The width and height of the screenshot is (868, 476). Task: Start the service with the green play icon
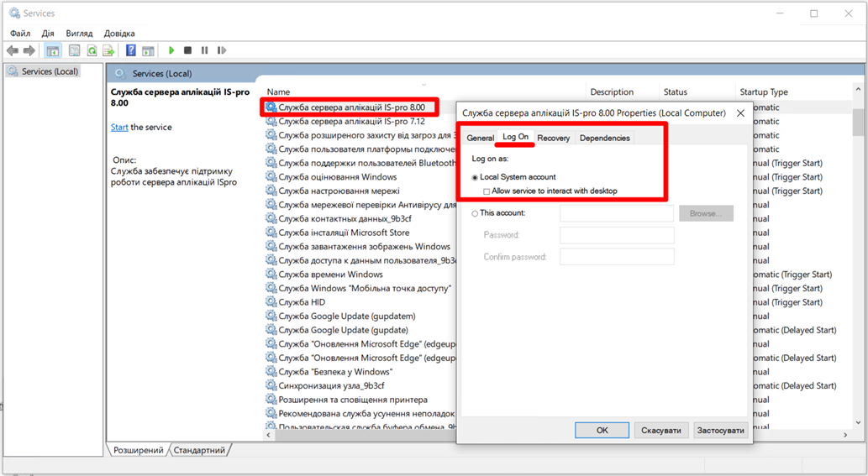click(171, 50)
